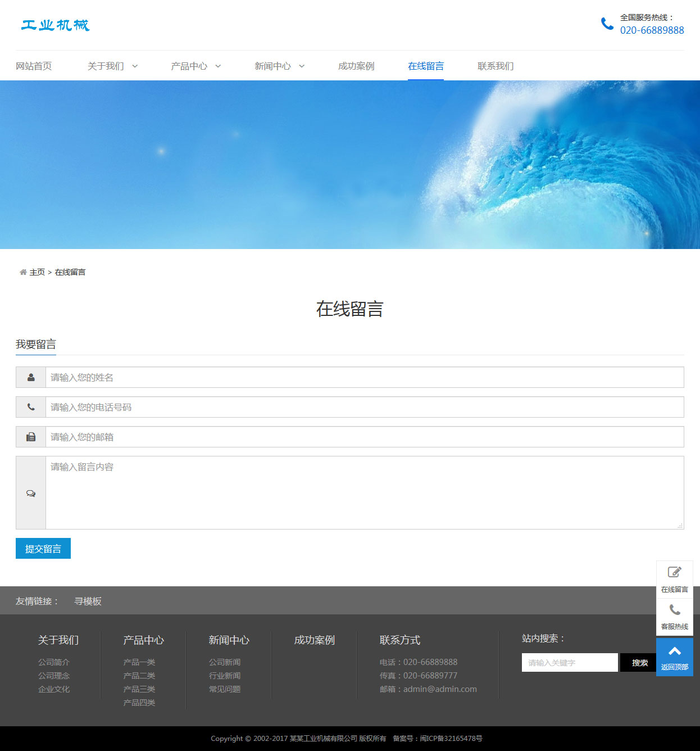700x751 pixels.
Task: Click the ocean wave banner image
Action: click(x=350, y=165)
